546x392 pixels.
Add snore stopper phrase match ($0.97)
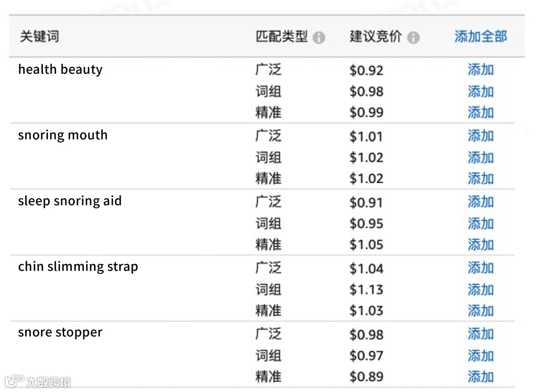tap(481, 356)
